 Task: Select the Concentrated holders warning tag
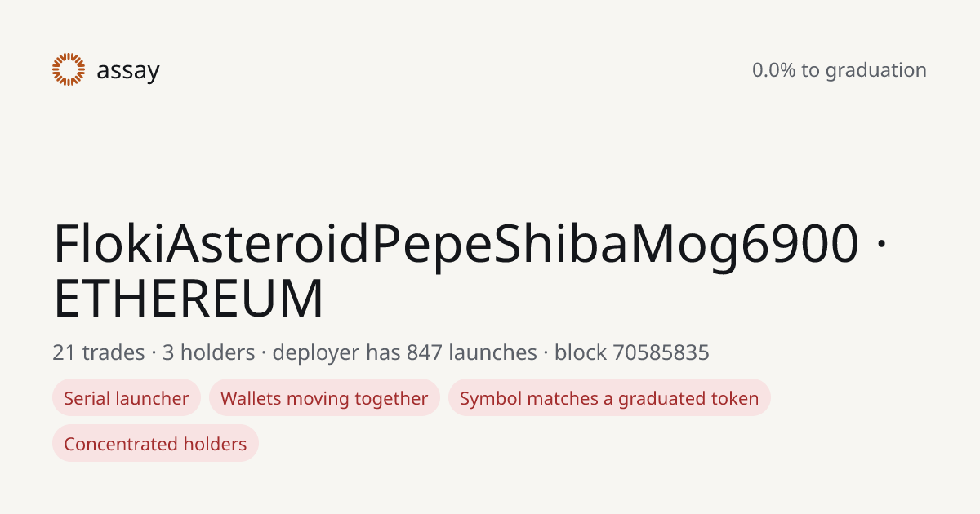coord(155,444)
